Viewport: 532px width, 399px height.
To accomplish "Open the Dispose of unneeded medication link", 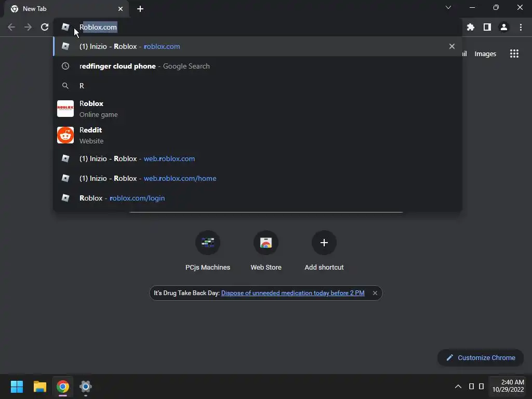I will click(x=293, y=293).
